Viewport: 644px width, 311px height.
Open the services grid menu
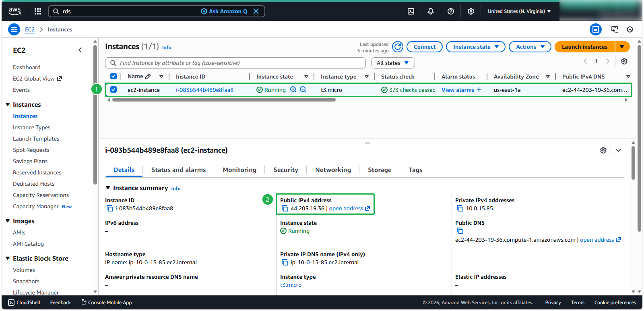(38, 11)
